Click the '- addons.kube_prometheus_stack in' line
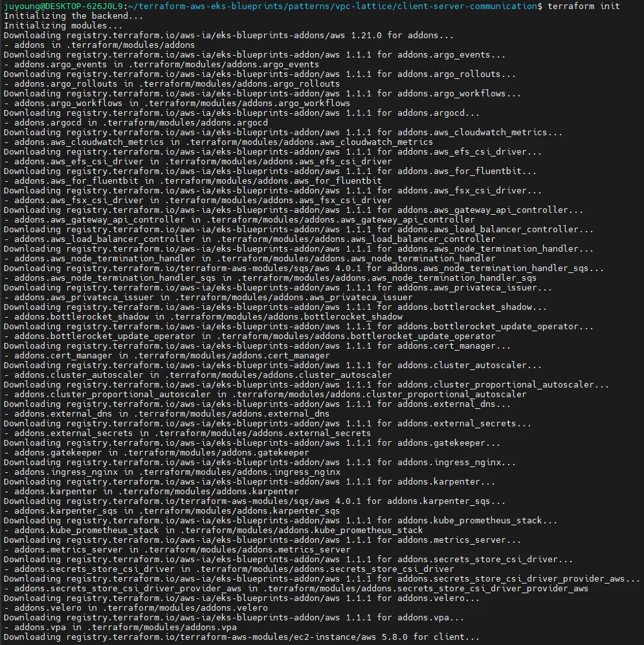This screenshot has width=644, height=645. 214,530
